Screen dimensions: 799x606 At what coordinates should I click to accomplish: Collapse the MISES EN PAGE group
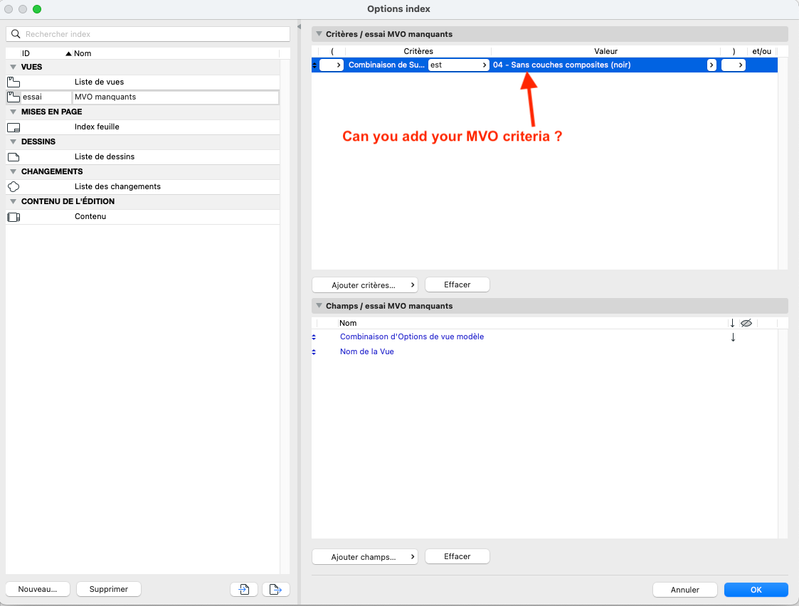pyautogui.click(x=13, y=112)
